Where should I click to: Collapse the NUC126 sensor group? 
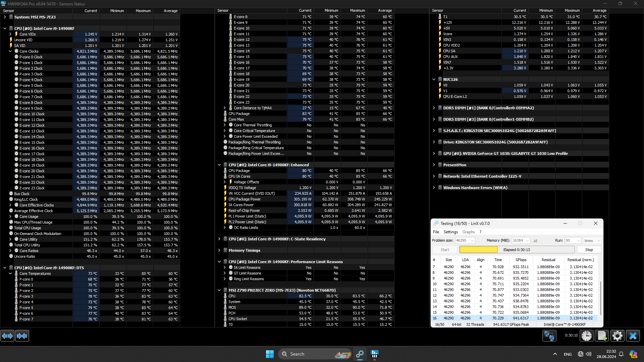click(434, 79)
